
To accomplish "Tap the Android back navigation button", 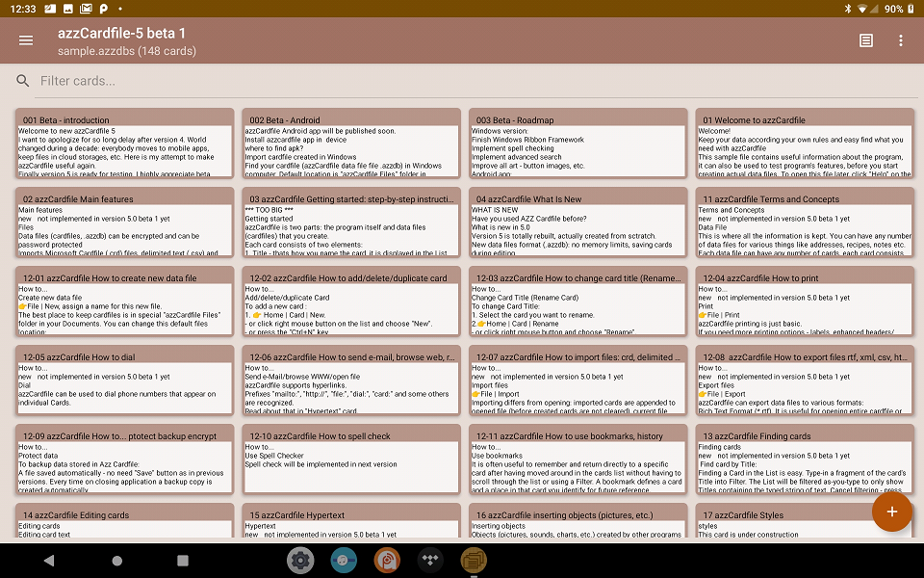I will click(x=49, y=561).
